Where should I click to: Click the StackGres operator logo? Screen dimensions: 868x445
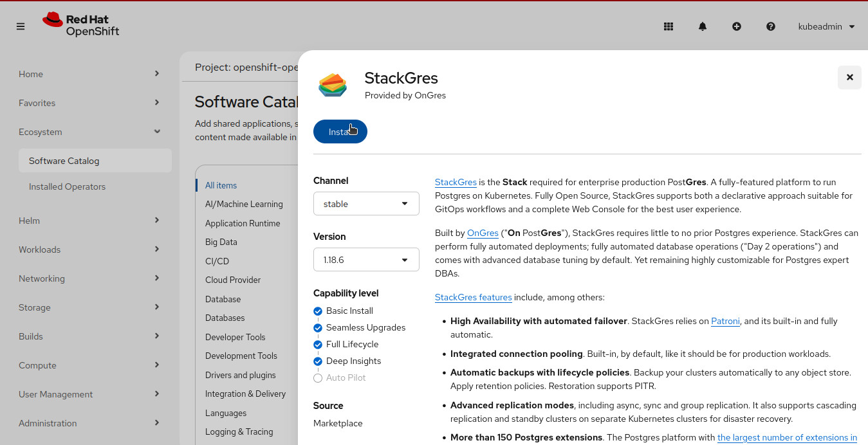(333, 85)
